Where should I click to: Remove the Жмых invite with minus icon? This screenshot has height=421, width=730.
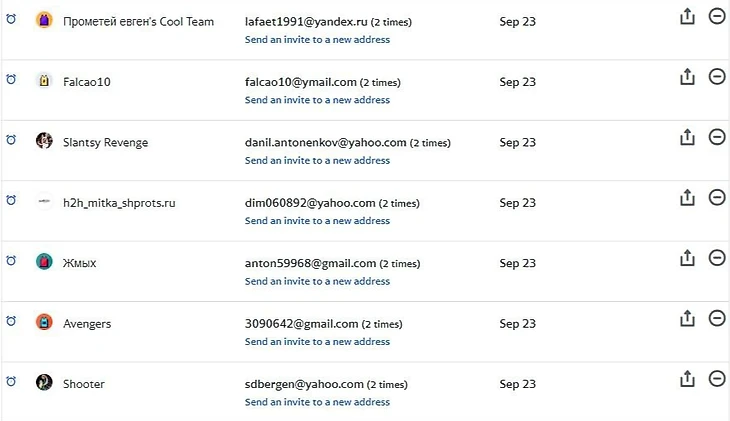(716, 258)
